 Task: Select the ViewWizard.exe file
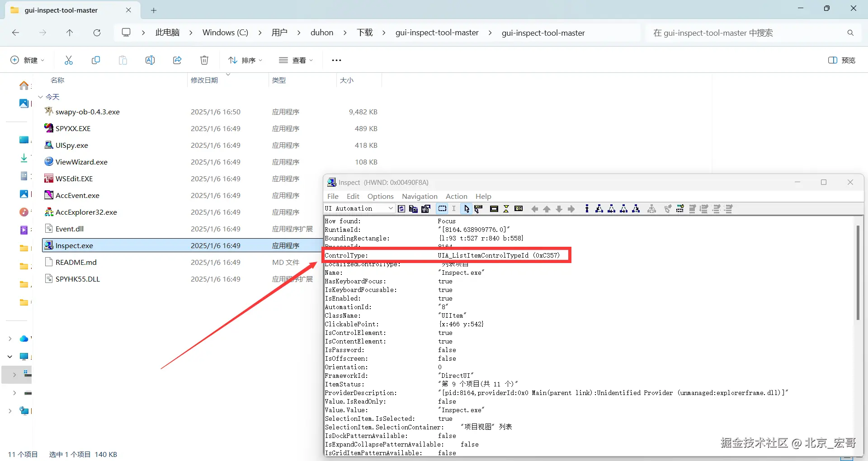(211, 162)
